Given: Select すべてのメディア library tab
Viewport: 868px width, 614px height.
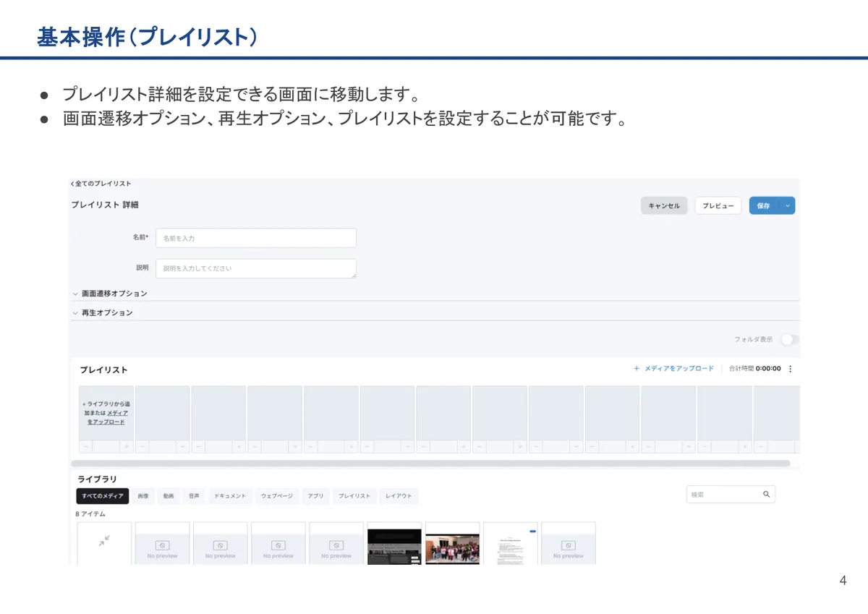Looking at the screenshot, I should (103, 496).
